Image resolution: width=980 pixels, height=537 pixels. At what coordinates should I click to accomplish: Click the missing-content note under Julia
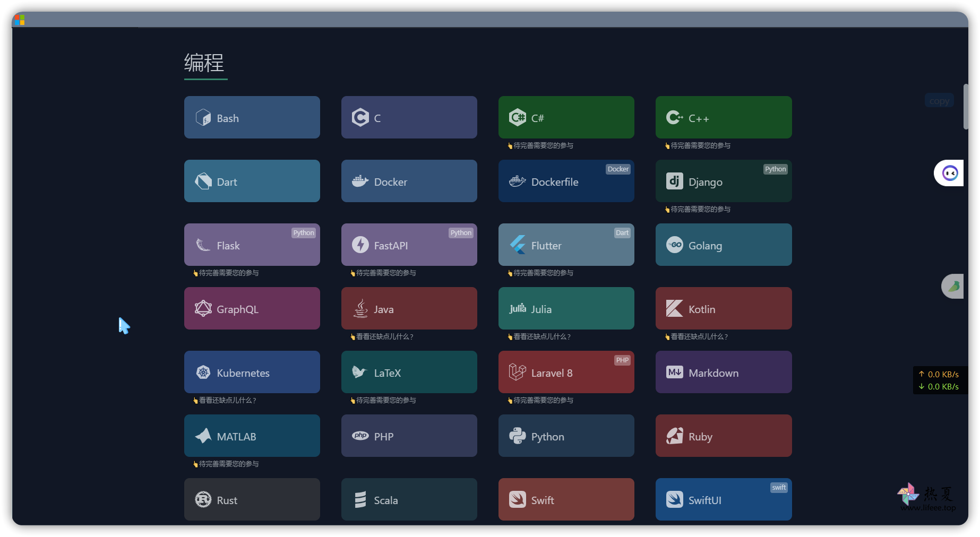point(539,336)
